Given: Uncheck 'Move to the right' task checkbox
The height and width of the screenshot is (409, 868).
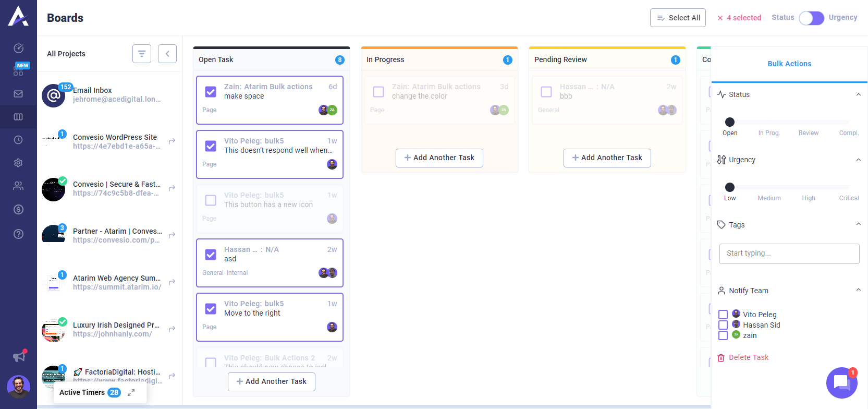Looking at the screenshot, I should tap(211, 309).
